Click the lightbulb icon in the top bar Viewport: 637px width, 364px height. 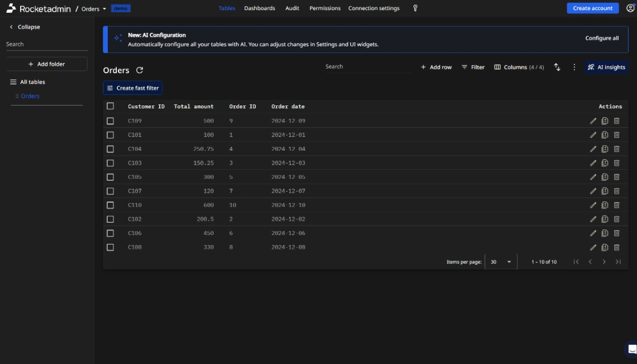coord(415,8)
